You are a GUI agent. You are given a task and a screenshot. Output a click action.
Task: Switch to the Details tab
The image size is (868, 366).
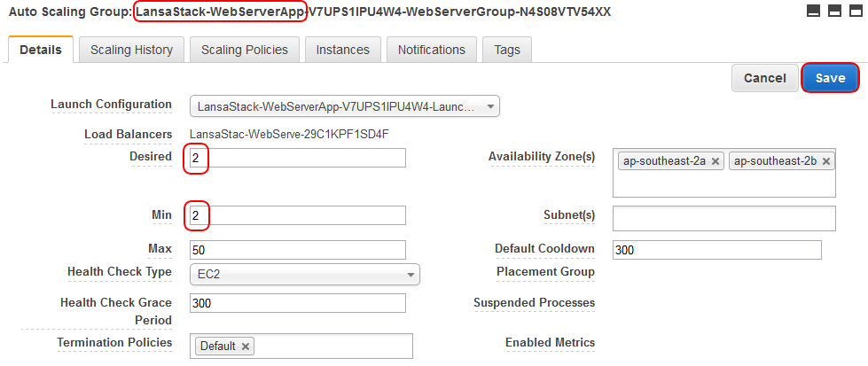click(x=41, y=50)
